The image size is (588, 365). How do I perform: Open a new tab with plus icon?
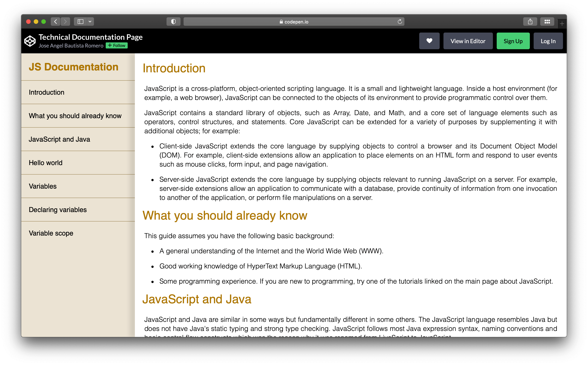pos(562,24)
